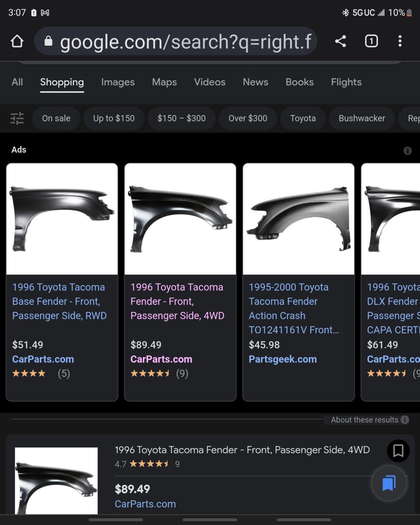This screenshot has height=525, width=420.
Task: Open the shopping filters slider icon
Action: (x=17, y=118)
